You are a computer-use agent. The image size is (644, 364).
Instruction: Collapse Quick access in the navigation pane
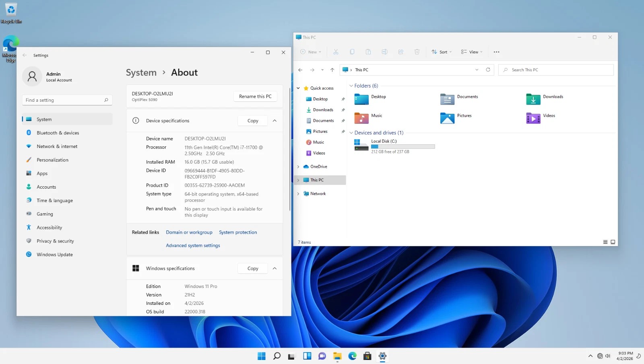coord(298,88)
